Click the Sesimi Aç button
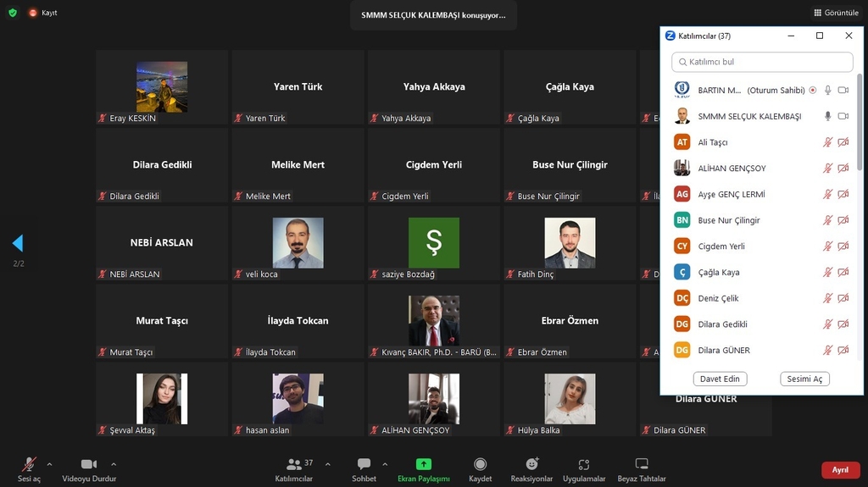 tap(804, 379)
